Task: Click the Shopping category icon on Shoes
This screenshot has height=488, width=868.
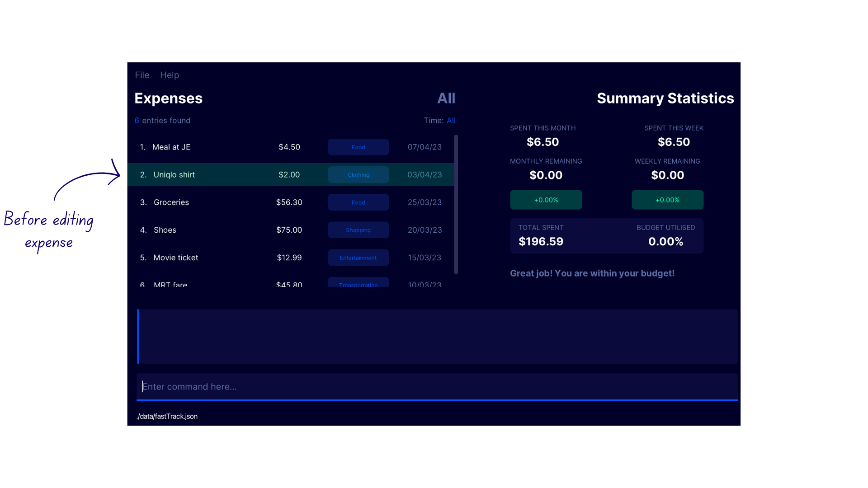Action: [359, 230]
